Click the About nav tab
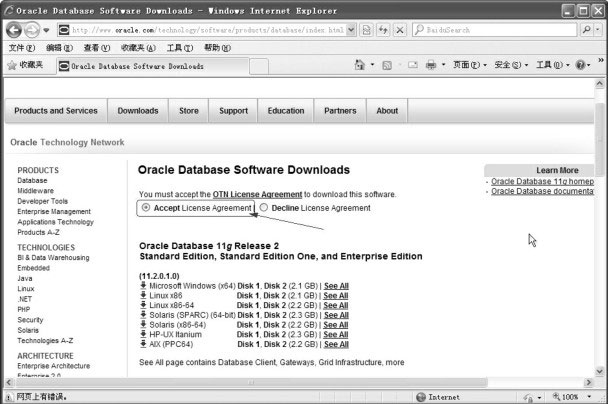Screen dimensions: 608x404 387,111
